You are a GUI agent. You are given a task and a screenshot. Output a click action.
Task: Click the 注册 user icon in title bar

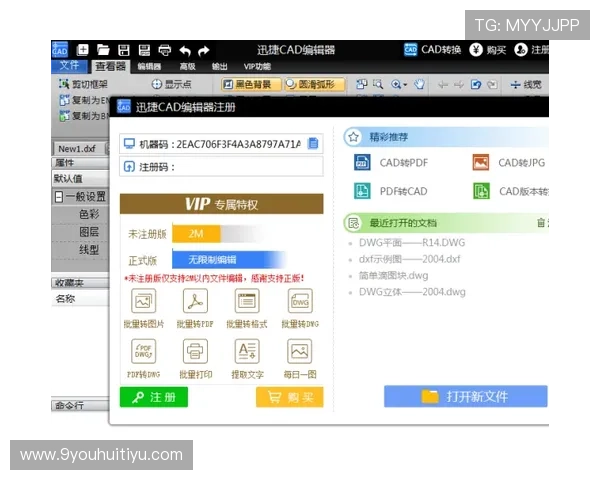point(521,50)
